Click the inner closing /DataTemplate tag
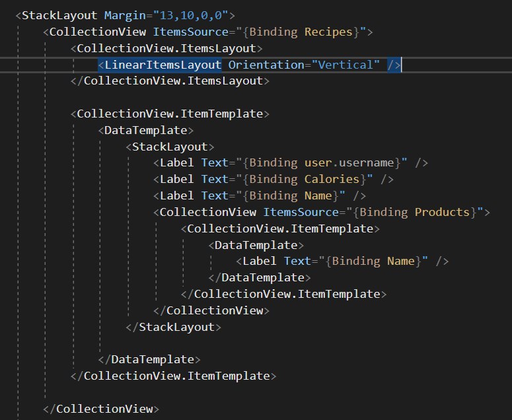512x420 pixels. pos(260,278)
